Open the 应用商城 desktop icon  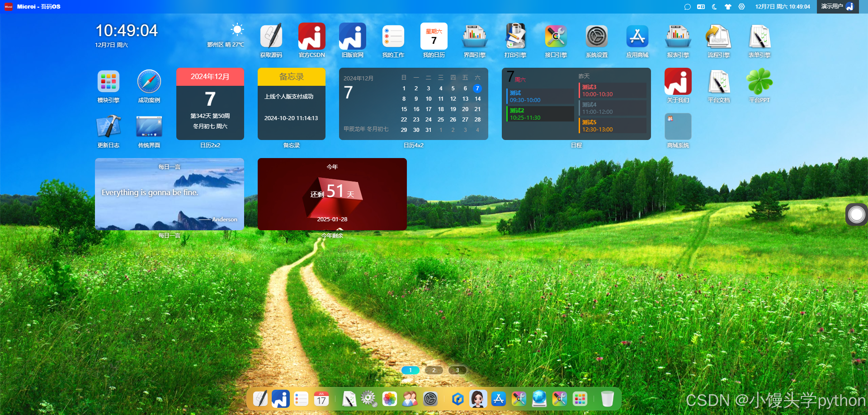[637, 36]
